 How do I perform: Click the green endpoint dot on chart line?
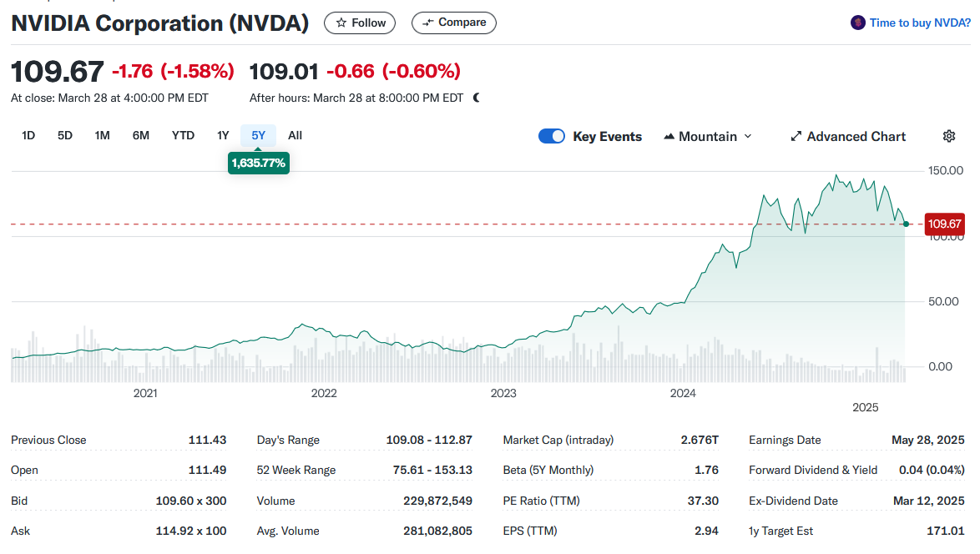click(x=906, y=224)
